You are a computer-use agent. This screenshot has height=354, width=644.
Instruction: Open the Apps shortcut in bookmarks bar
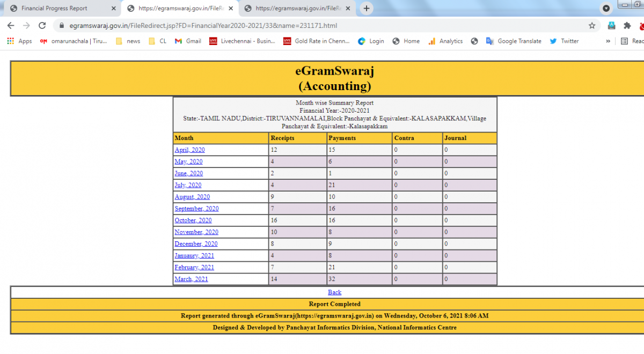(x=19, y=41)
